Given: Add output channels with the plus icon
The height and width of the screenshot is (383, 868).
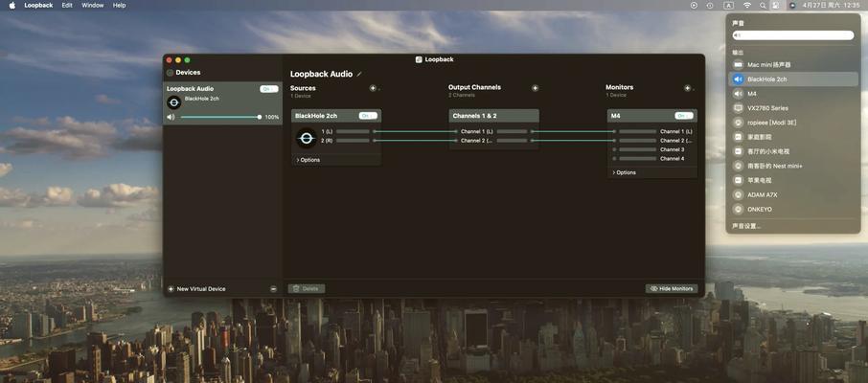Looking at the screenshot, I should tap(535, 88).
